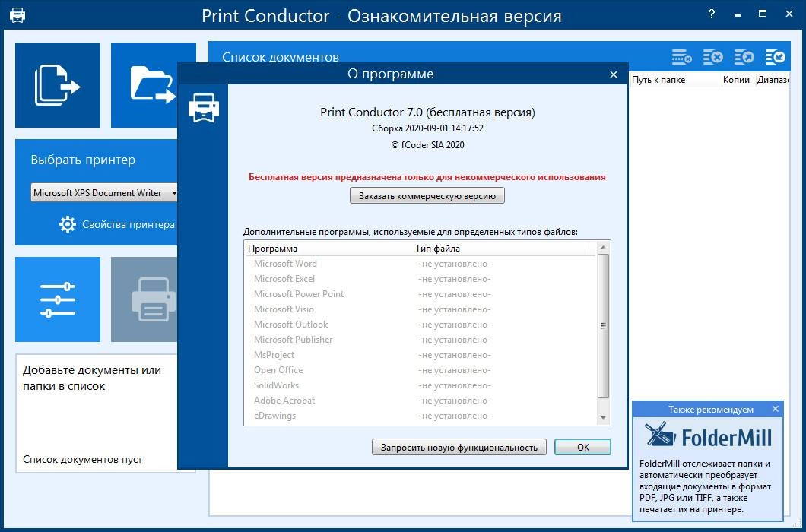This screenshot has width=806, height=532.
Task: Click the scroll up arrow in programs list
Action: tap(604, 247)
